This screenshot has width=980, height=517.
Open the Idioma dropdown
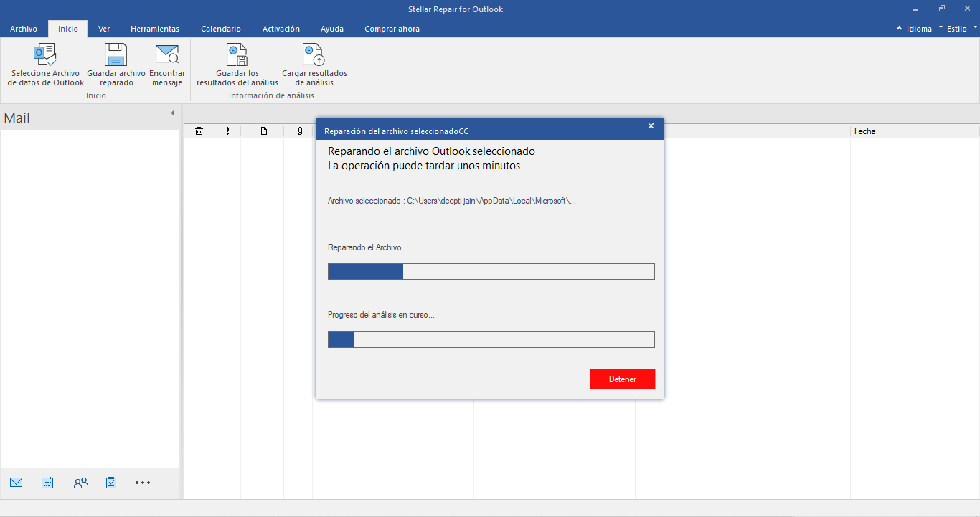click(919, 29)
